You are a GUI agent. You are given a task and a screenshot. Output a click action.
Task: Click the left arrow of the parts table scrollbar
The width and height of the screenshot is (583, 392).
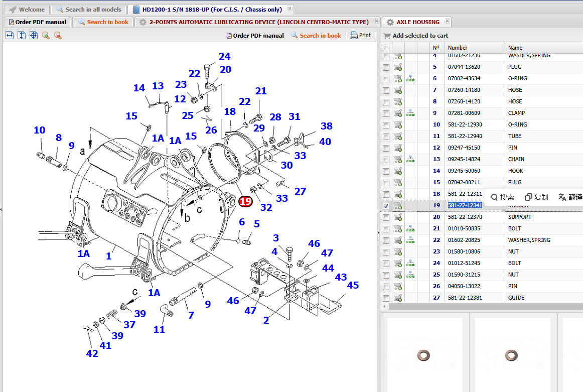click(x=384, y=307)
